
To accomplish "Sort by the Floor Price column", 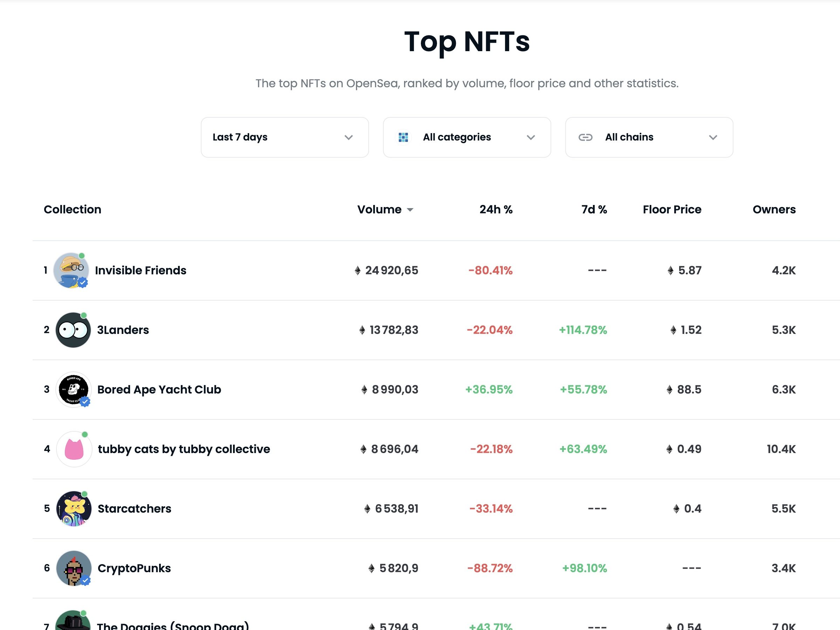I will pyautogui.click(x=672, y=209).
